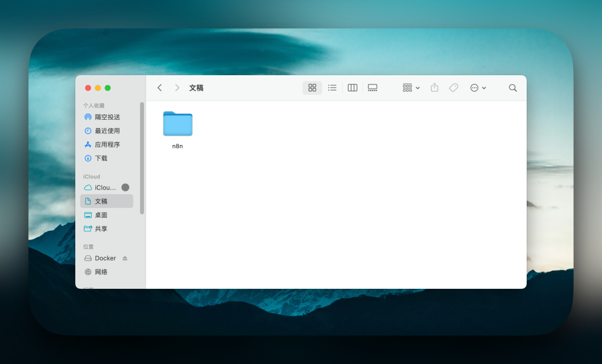Open 隔空投送 in sidebar
The height and width of the screenshot is (364, 602).
107,117
